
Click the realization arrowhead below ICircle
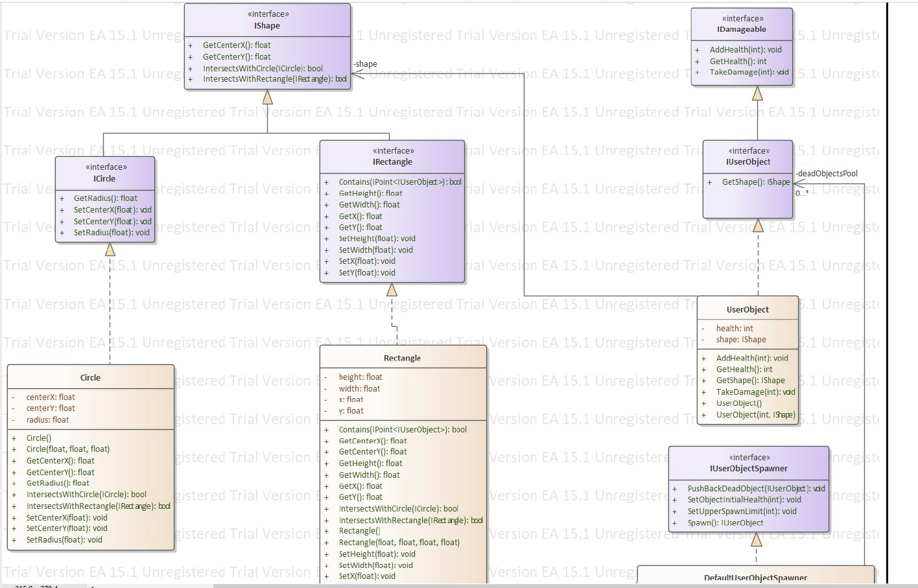pyautogui.click(x=110, y=250)
